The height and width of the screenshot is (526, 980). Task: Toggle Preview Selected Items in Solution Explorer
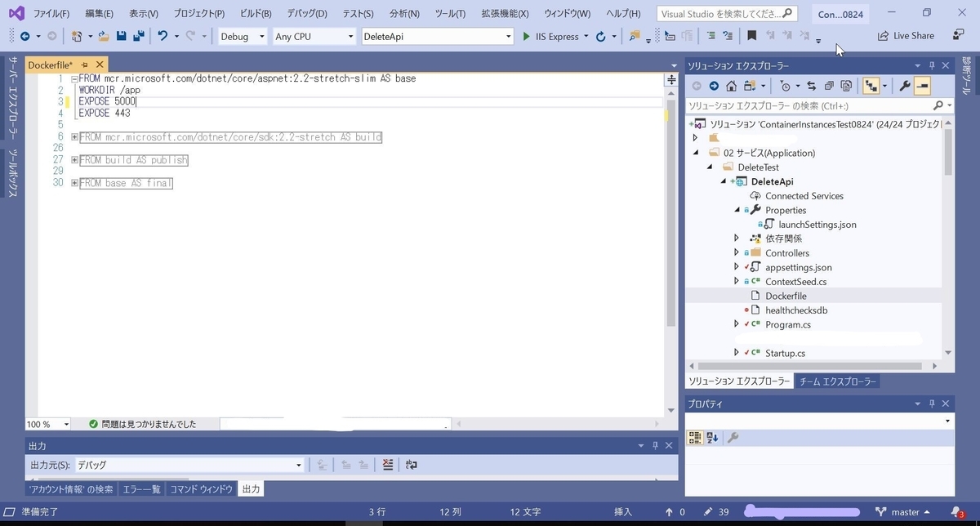coord(923,86)
